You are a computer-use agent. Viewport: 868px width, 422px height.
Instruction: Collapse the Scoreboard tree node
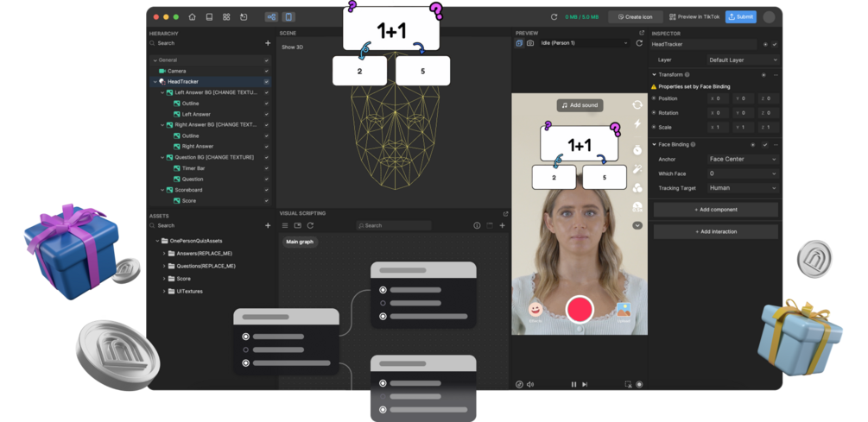tap(162, 190)
